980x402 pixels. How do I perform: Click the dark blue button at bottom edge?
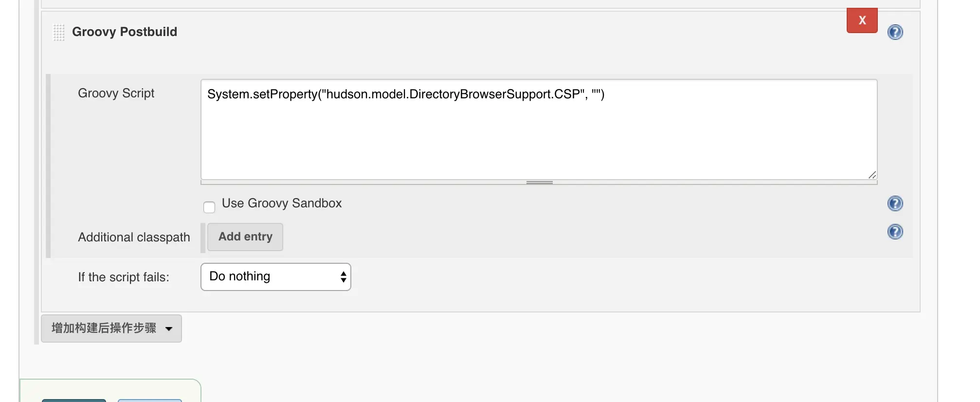74,400
